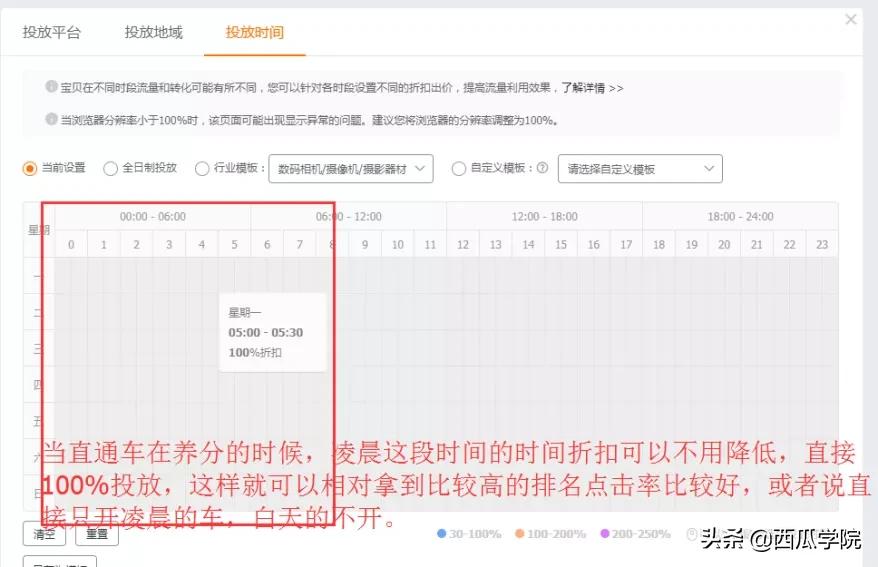
Task: Click hour column header 0
Action: point(71,245)
